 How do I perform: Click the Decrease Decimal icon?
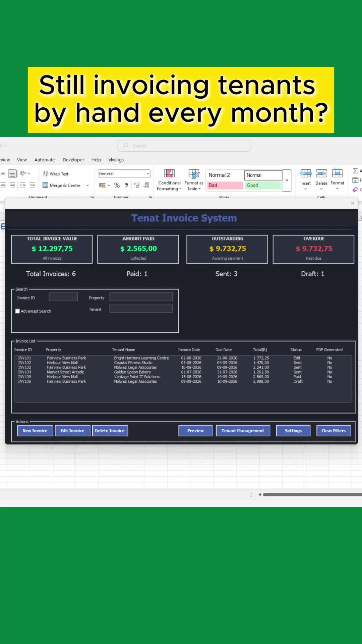pos(146,185)
